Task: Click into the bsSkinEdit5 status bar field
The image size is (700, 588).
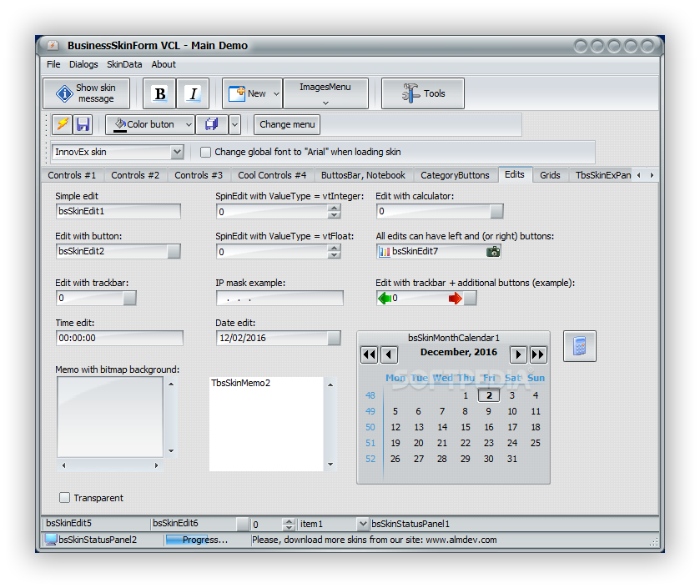Action: [96, 523]
